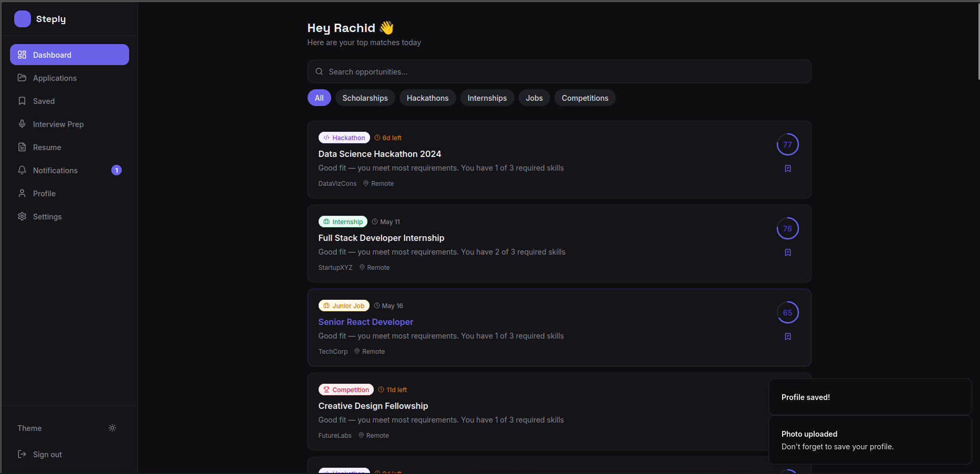Select the All filter chip
Viewport: 980px width, 474px height.
319,98
